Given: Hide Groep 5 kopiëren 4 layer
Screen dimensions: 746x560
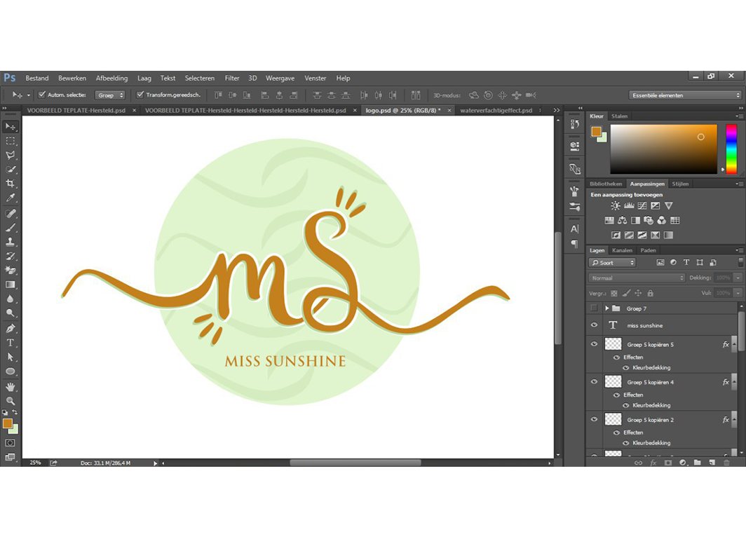Looking at the screenshot, I should pos(594,381).
